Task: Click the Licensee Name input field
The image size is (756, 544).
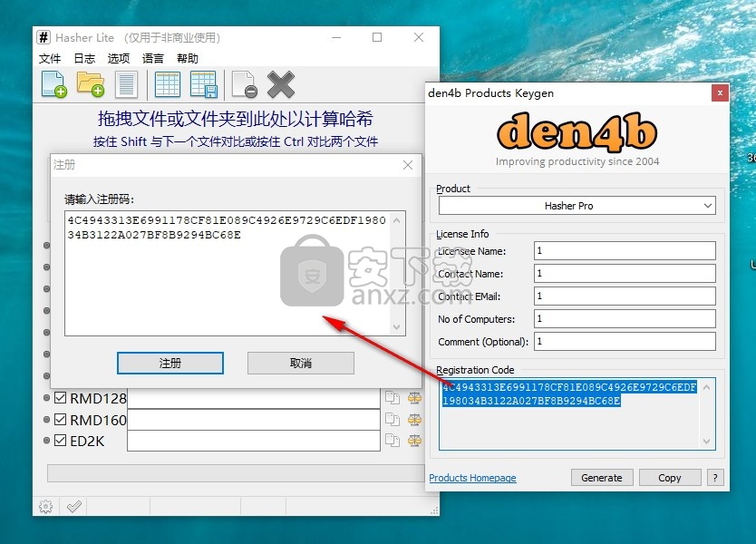Action: pyautogui.click(x=625, y=251)
